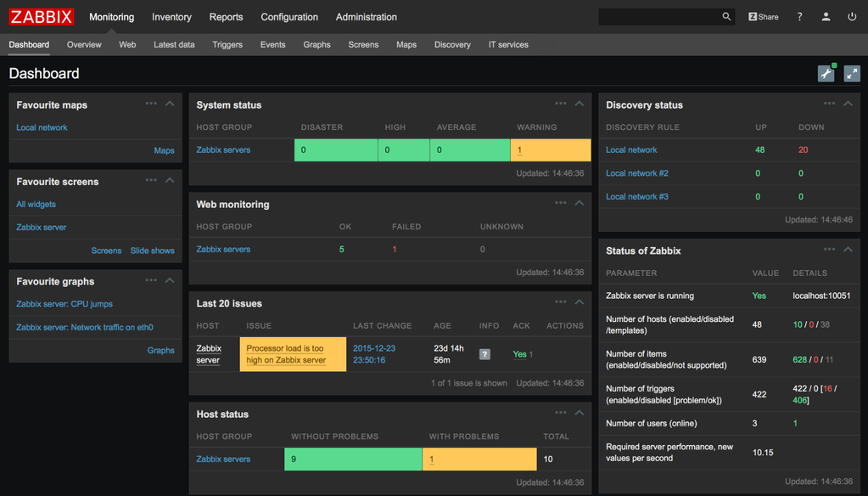This screenshot has width=868, height=496.
Task: Collapse the Discovery status panel
Action: pos(848,104)
